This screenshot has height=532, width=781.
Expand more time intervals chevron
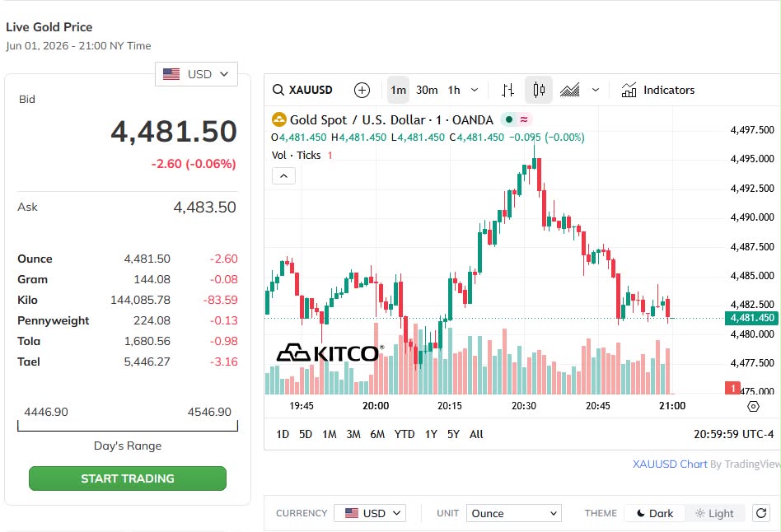475,90
